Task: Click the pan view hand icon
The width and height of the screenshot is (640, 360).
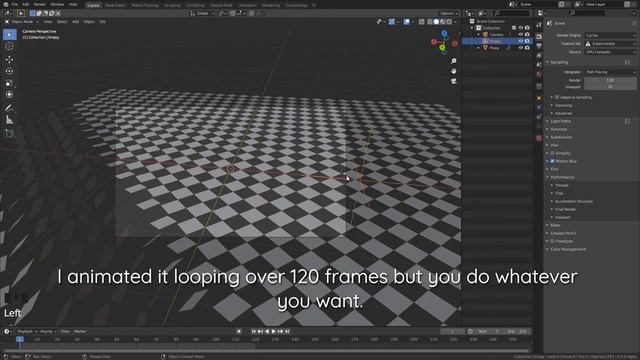Action: (x=453, y=71)
